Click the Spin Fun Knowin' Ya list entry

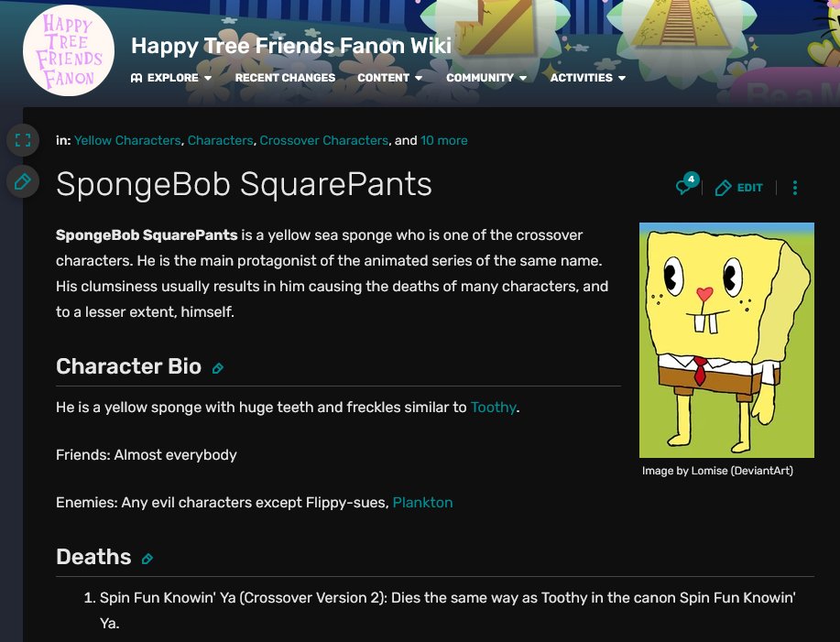point(447,611)
